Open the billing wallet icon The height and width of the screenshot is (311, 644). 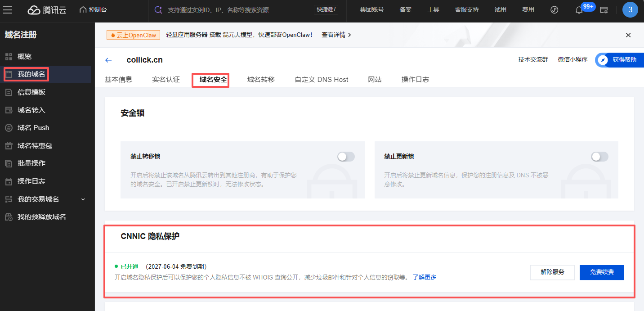click(604, 10)
